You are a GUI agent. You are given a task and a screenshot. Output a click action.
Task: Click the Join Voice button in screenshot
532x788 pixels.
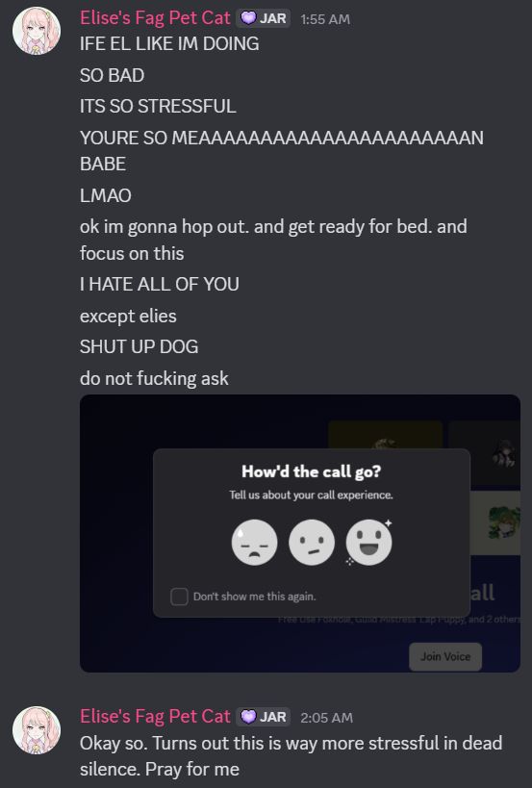pos(445,656)
